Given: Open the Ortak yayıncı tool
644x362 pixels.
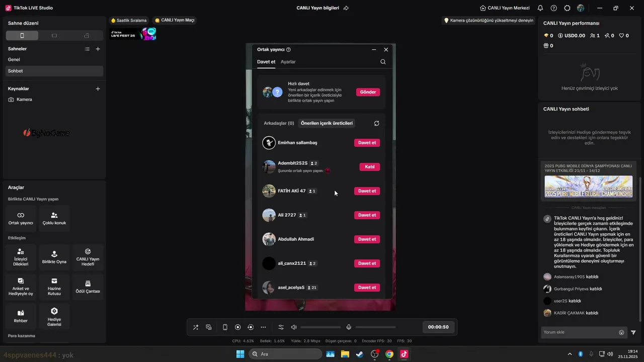Looking at the screenshot, I should pos(21,218).
